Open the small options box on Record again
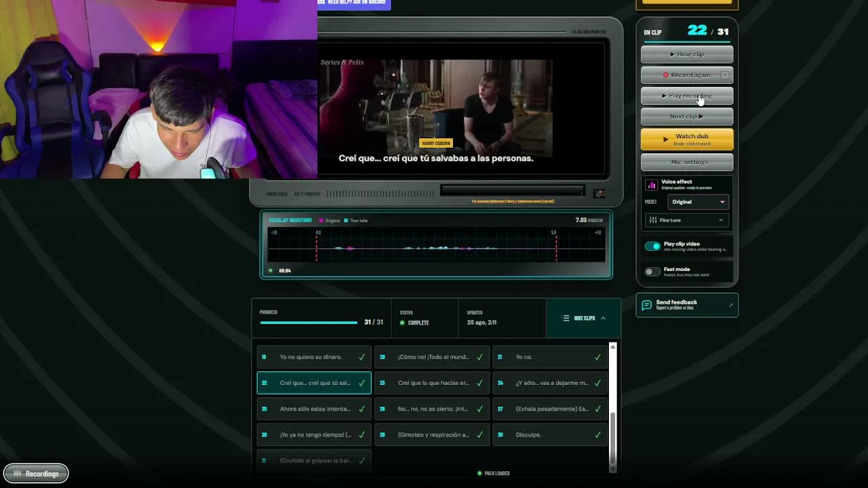868x488 pixels. 725,75
